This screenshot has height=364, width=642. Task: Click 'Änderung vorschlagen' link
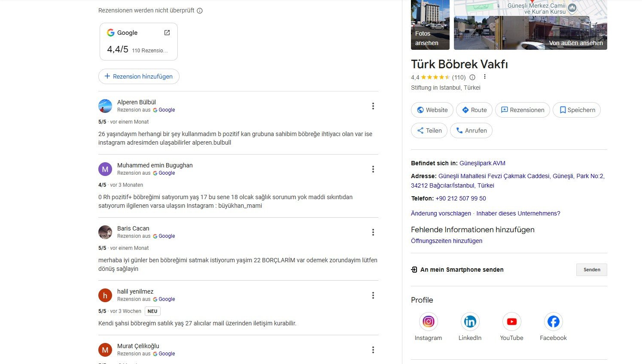click(441, 213)
